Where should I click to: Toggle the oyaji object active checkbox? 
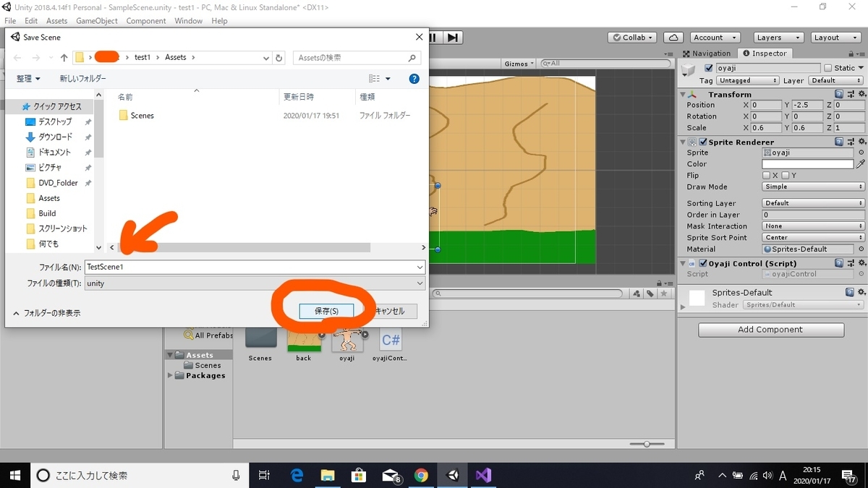coord(709,68)
